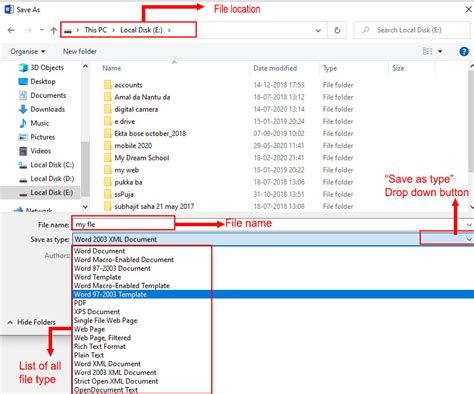
Task: Go back using the back arrow
Action: 11,30
